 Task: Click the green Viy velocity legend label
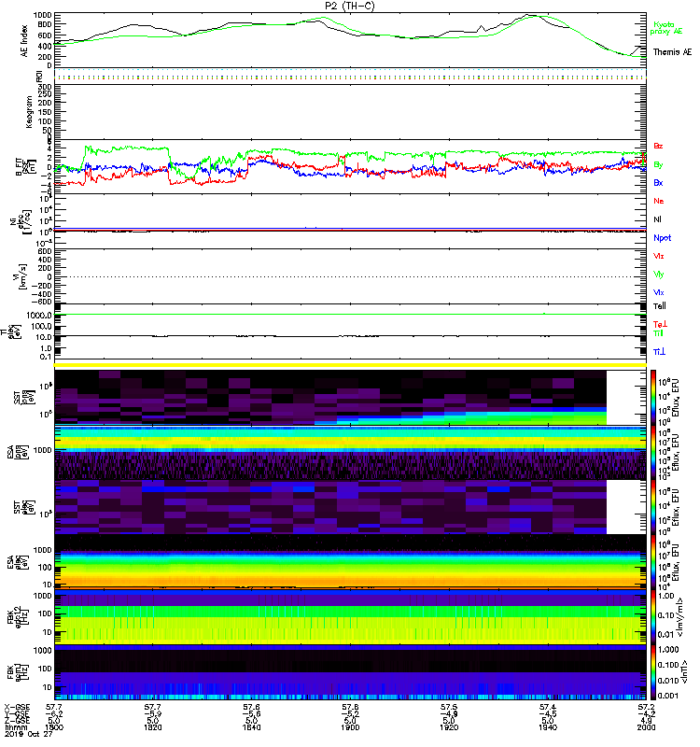659,275
